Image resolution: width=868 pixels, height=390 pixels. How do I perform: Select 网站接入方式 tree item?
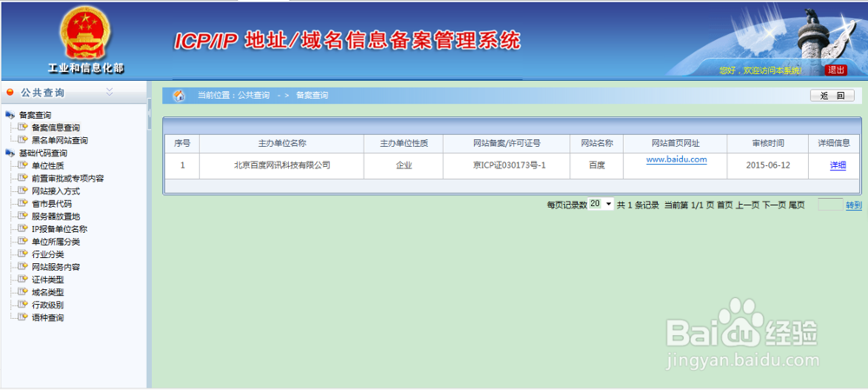[x=56, y=191]
